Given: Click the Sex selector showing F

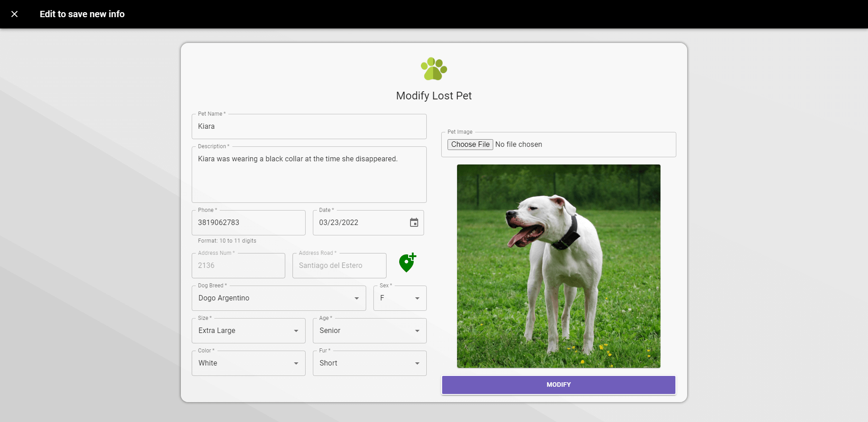Looking at the screenshot, I should click(x=399, y=298).
